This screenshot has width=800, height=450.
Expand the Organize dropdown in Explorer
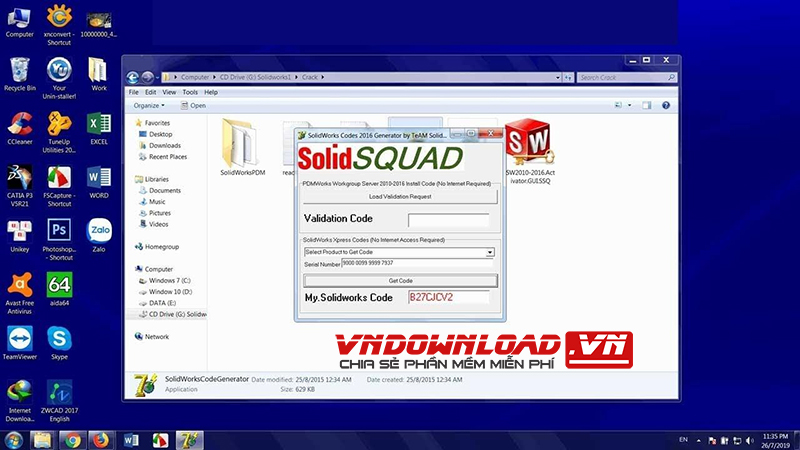(x=148, y=106)
